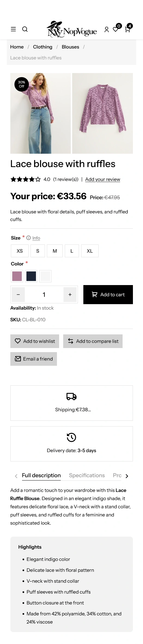Open the hamburger menu icon
This screenshot has height=644, width=143.
tap(13, 29)
